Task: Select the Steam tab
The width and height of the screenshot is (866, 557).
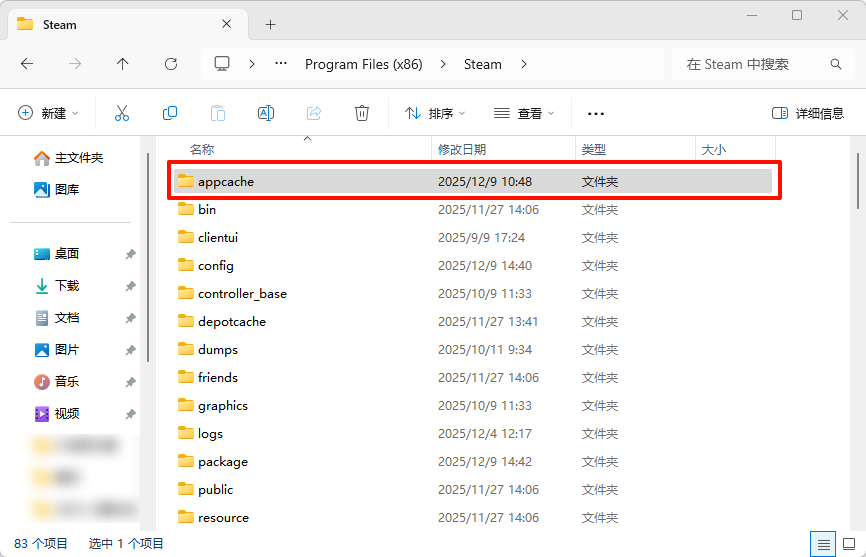Action: pyautogui.click(x=128, y=24)
